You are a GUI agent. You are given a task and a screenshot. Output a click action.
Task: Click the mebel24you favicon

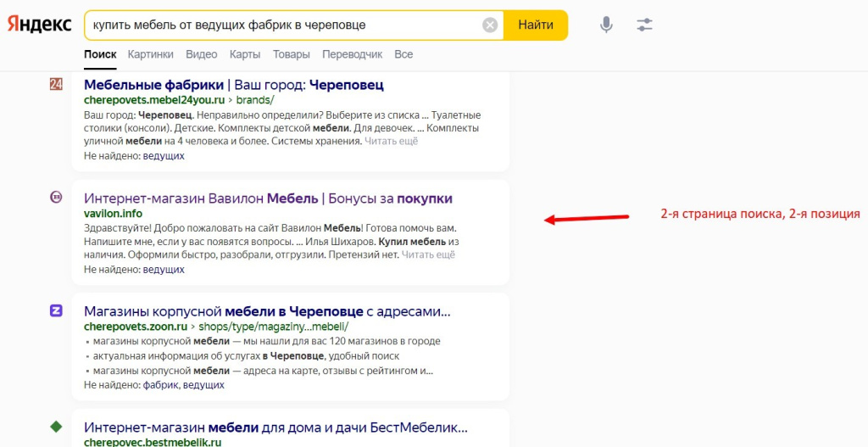[x=56, y=84]
